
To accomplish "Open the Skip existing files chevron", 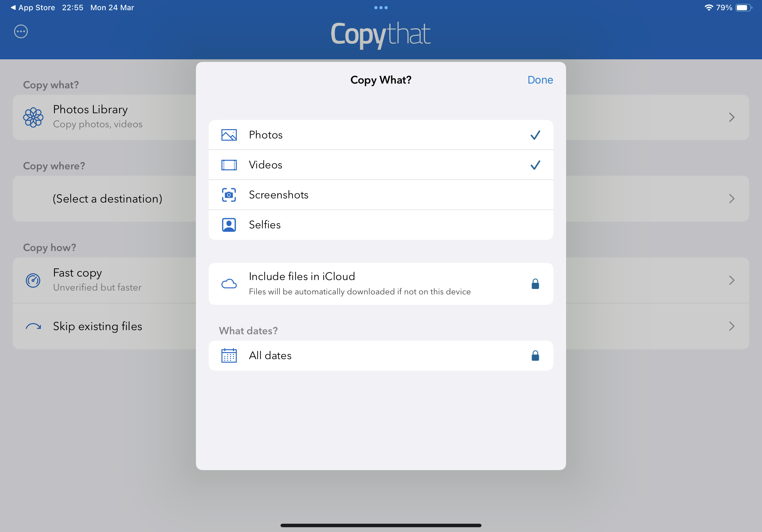I will [x=731, y=326].
